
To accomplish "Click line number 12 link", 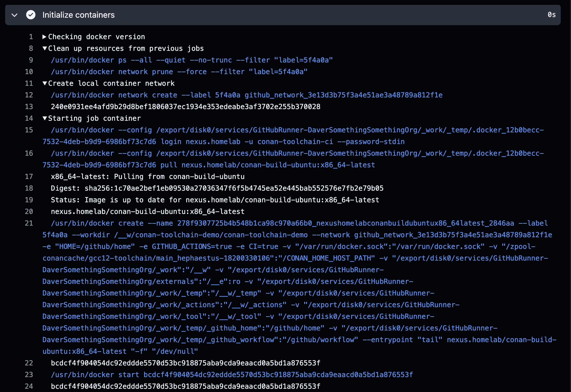I will 29,95.
